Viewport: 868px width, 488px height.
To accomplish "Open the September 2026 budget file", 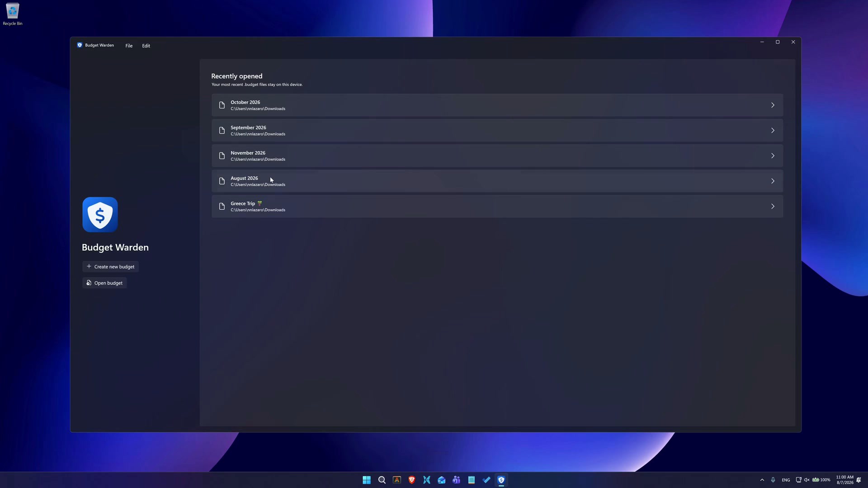I will pos(497,131).
